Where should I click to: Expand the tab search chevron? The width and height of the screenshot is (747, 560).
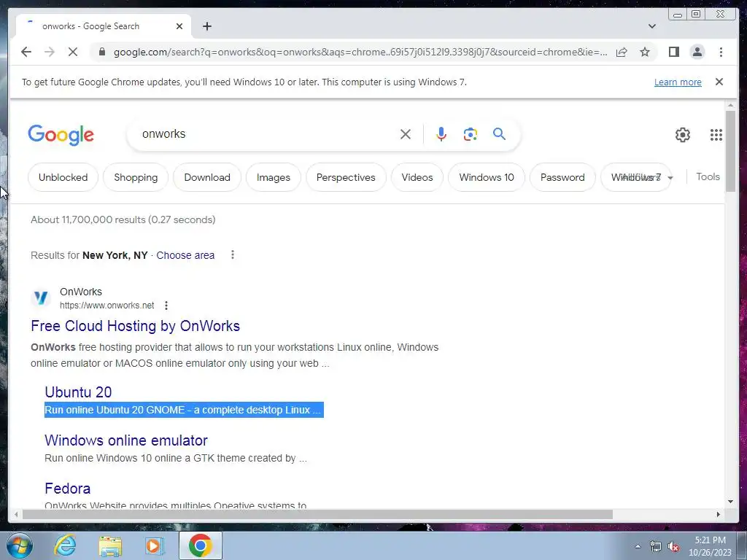coord(651,26)
